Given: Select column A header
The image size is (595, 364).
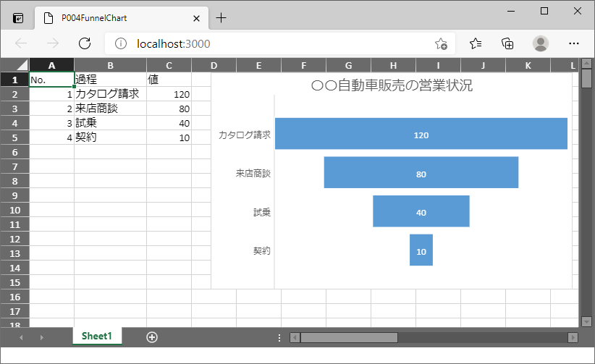Looking at the screenshot, I should (x=51, y=65).
